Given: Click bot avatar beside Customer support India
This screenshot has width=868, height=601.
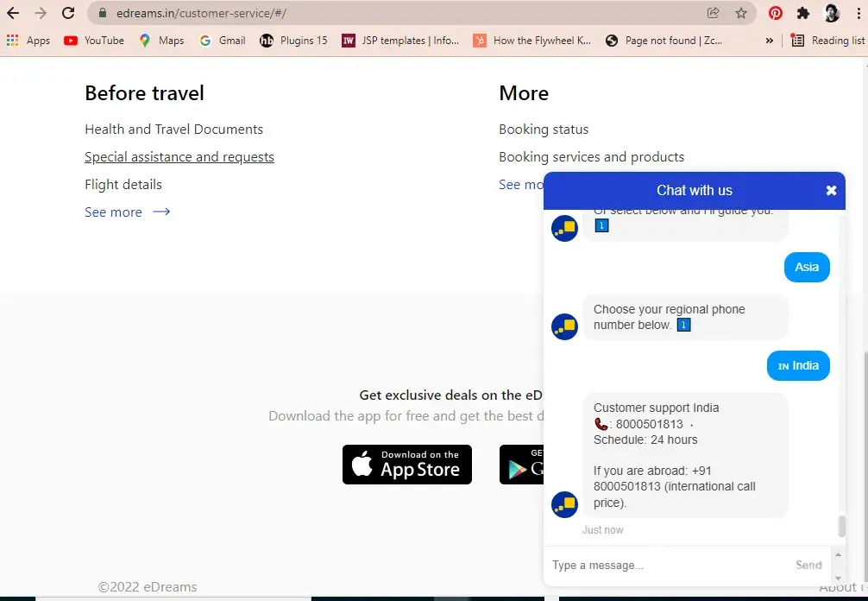Looking at the screenshot, I should pos(564,504).
